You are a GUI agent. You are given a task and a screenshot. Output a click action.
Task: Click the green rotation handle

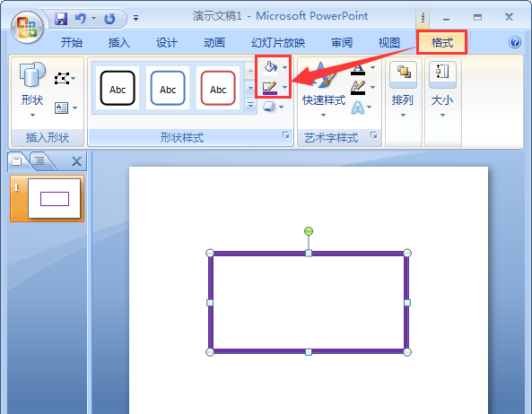(309, 231)
